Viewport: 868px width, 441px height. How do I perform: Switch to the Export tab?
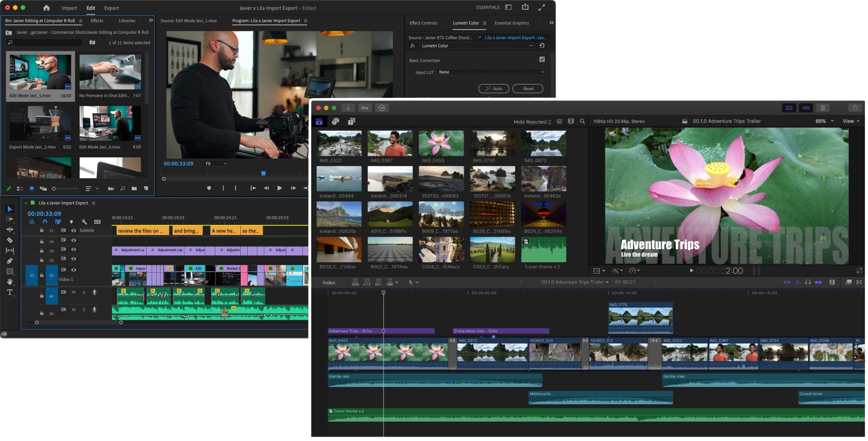coord(112,8)
